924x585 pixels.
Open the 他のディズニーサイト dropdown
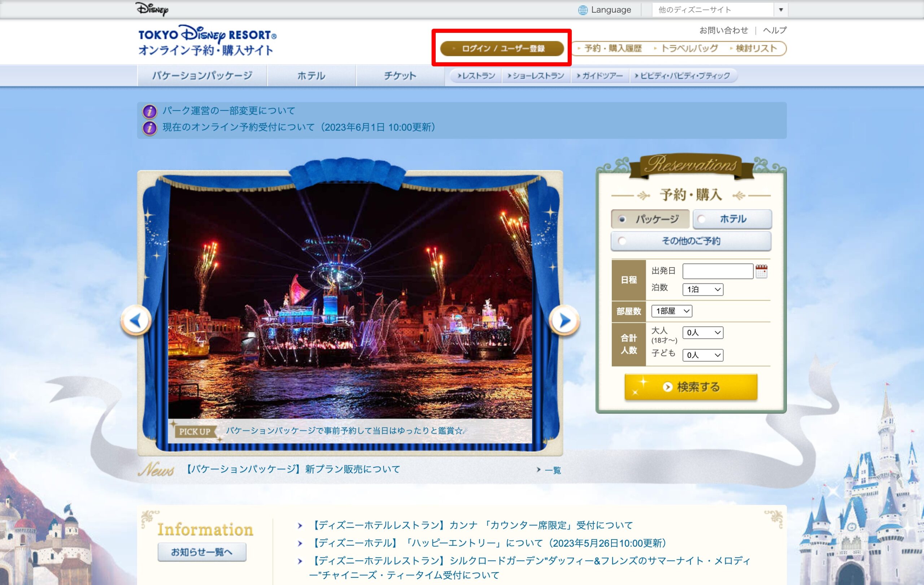click(719, 10)
